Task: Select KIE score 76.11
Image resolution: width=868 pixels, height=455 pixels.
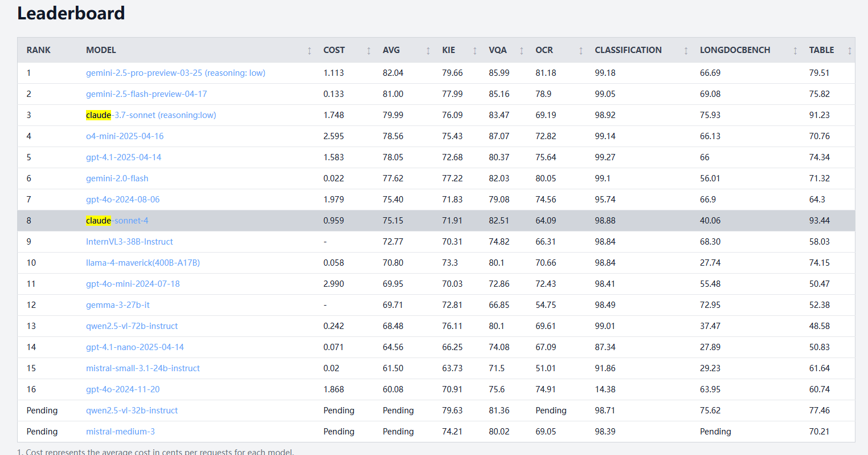Action: coord(452,326)
